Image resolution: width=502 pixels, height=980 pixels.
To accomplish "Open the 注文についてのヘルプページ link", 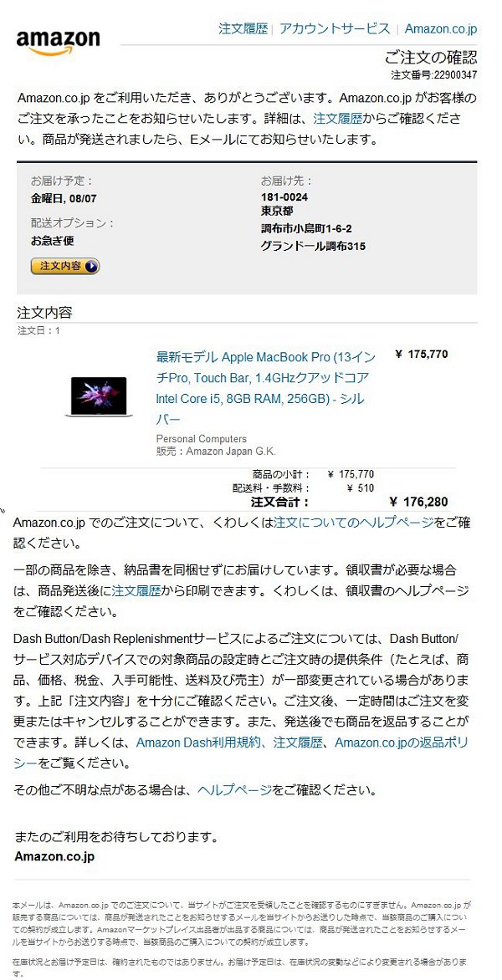I will pos(354,523).
